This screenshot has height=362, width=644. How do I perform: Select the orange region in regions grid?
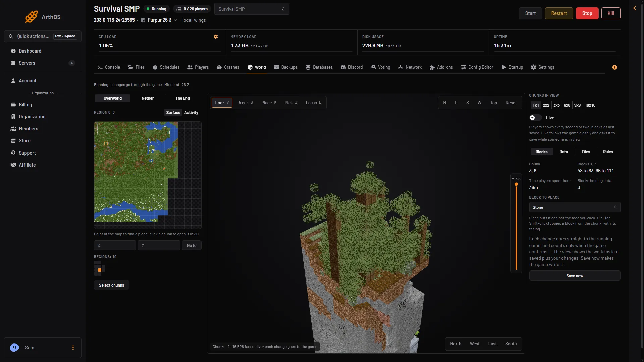click(x=100, y=270)
